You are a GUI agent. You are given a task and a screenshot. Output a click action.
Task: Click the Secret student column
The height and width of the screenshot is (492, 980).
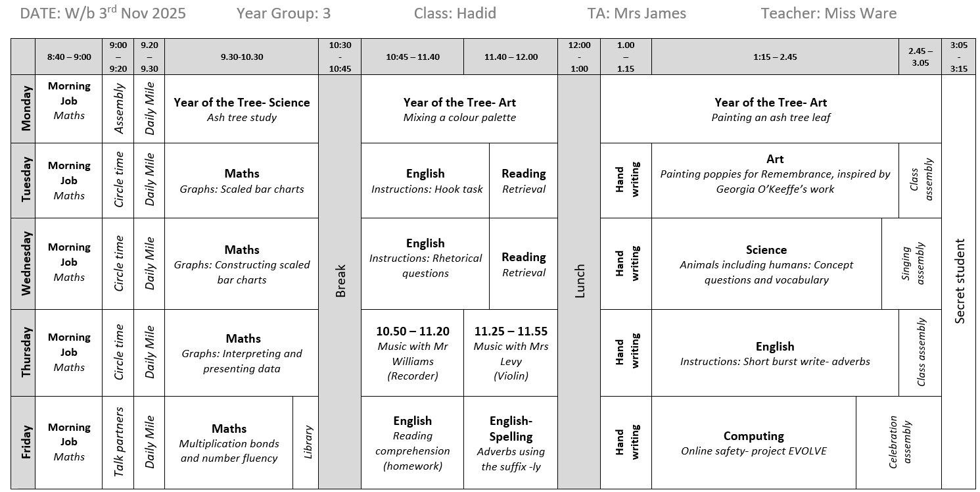959,281
